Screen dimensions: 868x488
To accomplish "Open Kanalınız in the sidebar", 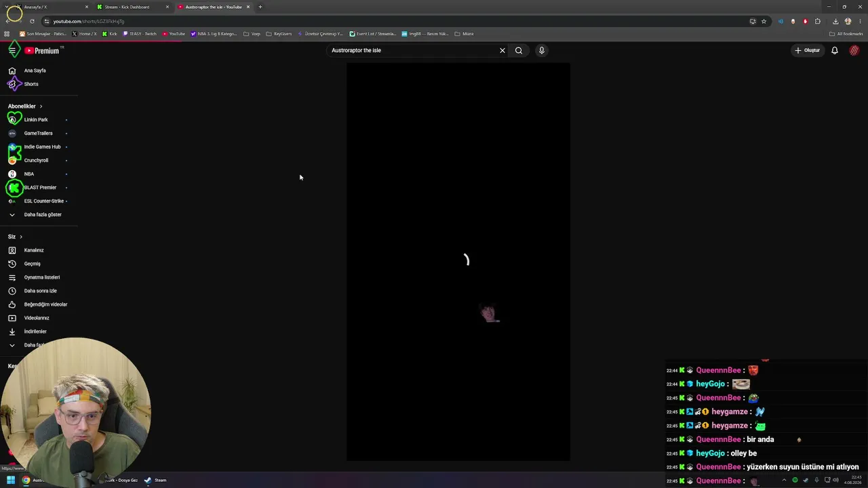I will pyautogui.click(x=34, y=250).
